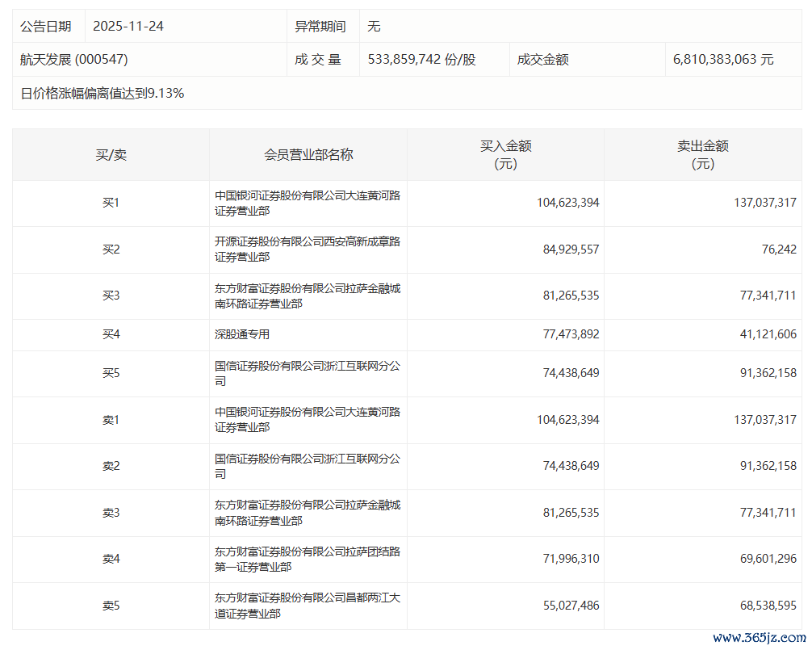Open 开源证券 西安高新成章路 branch in 买2
The image size is (812, 650).
point(308,250)
